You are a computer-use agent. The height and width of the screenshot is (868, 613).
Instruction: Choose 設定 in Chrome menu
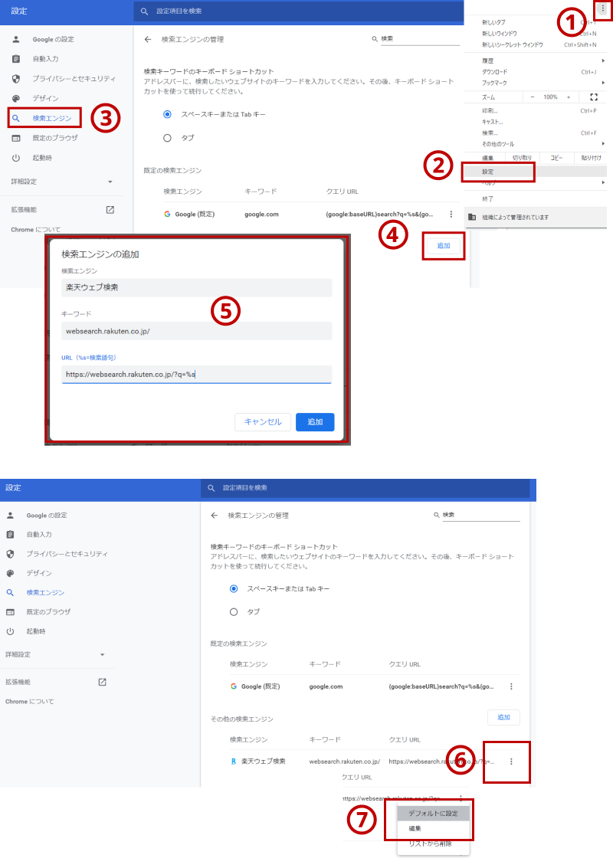(x=488, y=172)
